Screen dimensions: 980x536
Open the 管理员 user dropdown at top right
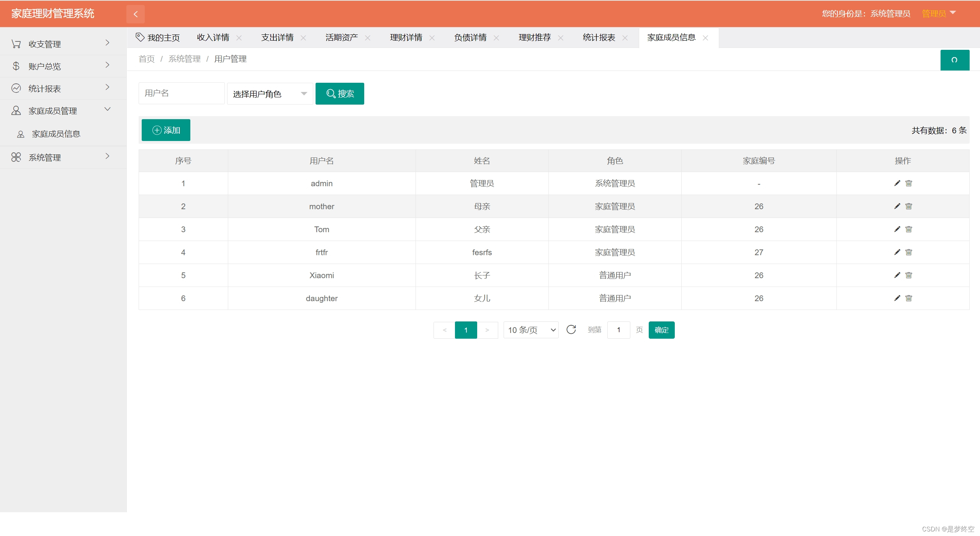938,13
